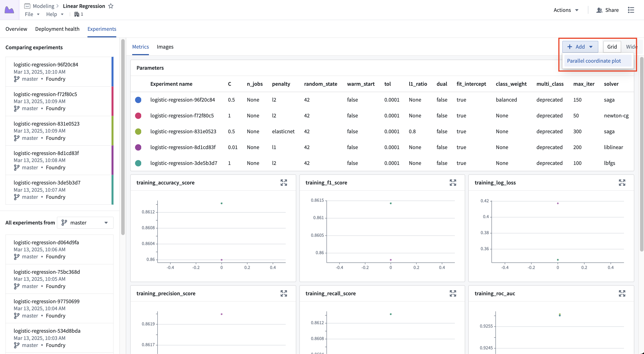Image resolution: width=644 pixels, height=354 pixels.
Task: Open the File menu
Action: 32,14
